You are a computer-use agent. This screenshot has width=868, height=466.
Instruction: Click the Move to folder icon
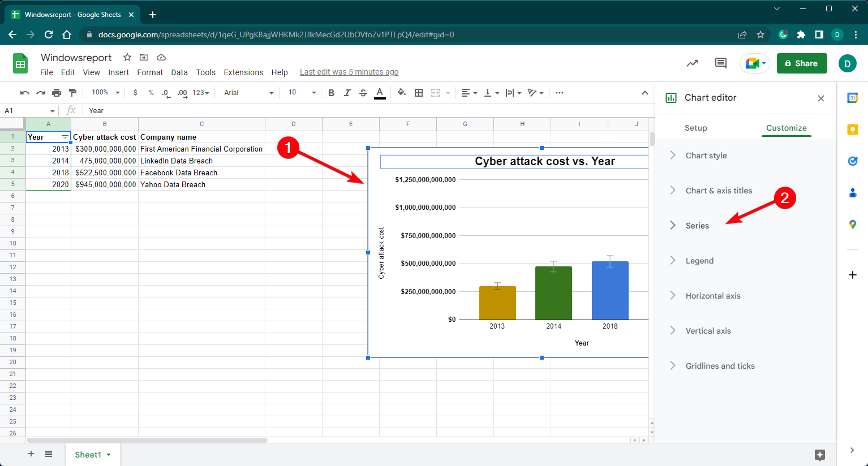pyautogui.click(x=144, y=57)
